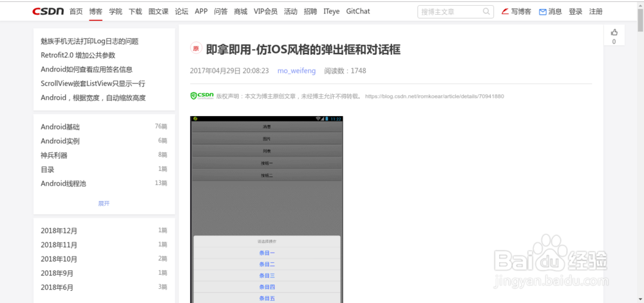644x303 pixels.
Task: Click the green CSDN certification badge
Action: tap(202, 96)
